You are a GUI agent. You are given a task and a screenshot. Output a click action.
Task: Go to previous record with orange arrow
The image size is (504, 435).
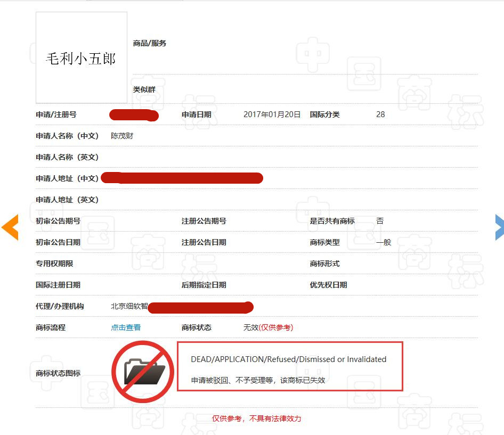[10, 227]
